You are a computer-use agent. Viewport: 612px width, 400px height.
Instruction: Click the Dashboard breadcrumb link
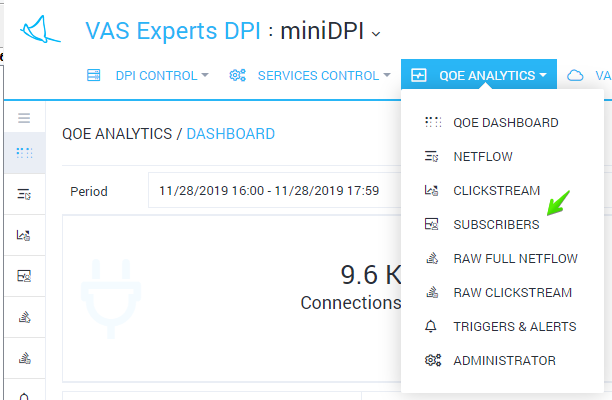tap(230, 133)
